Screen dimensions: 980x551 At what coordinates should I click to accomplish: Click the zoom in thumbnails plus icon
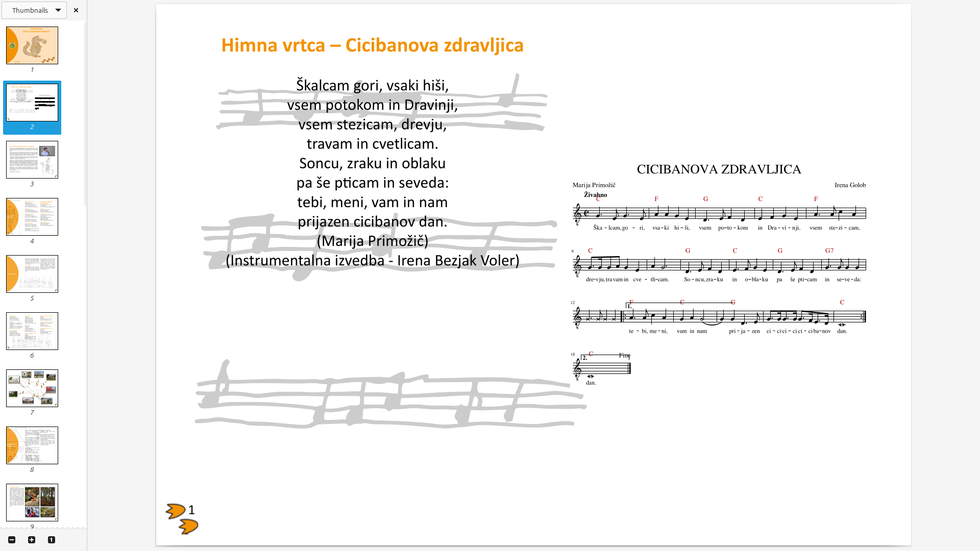click(32, 540)
